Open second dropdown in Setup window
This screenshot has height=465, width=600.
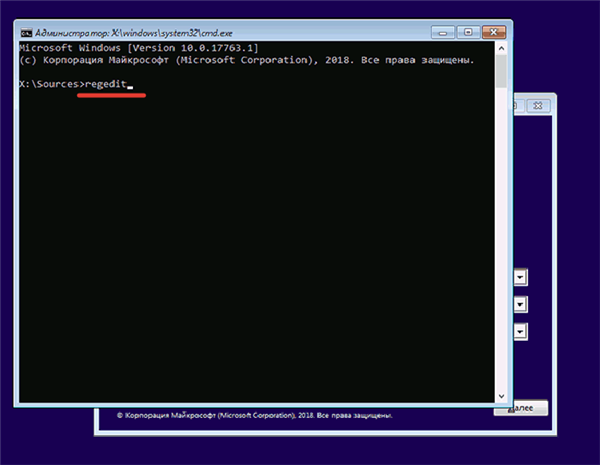point(520,304)
